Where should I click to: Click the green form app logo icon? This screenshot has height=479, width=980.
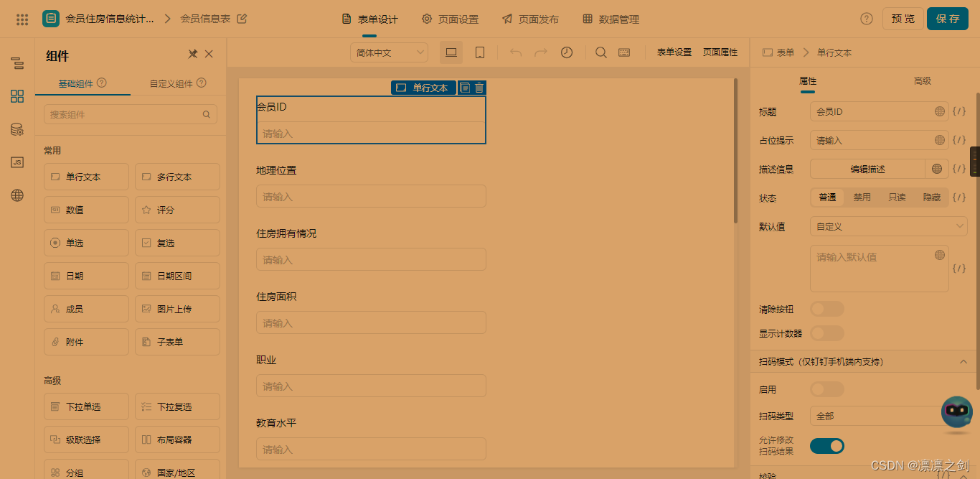click(51, 19)
